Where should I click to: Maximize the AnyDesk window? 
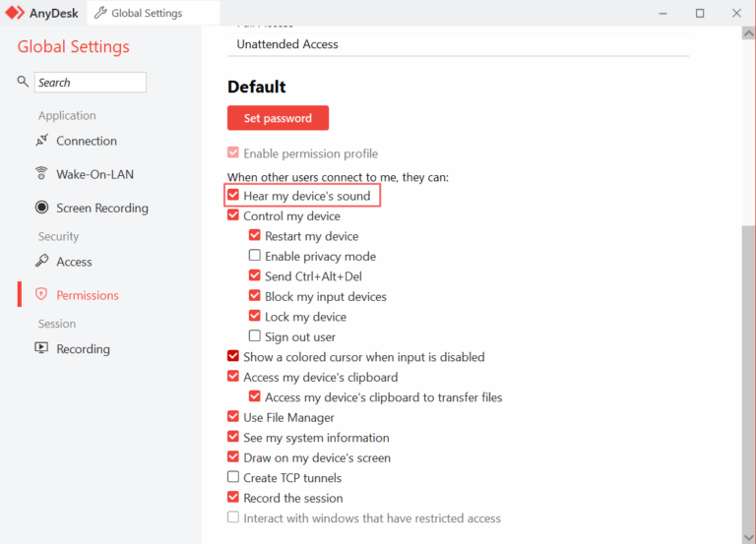coord(700,13)
